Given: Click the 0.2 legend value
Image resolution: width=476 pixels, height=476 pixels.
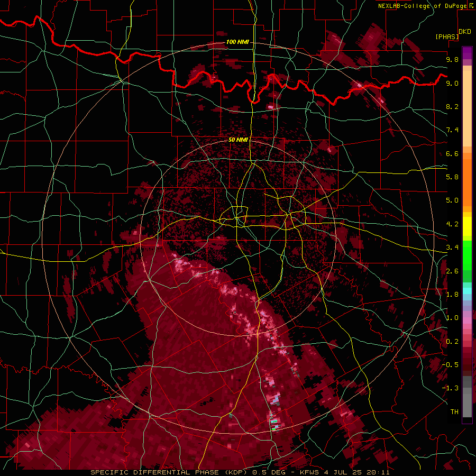Looking at the screenshot, I should coord(452,342).
